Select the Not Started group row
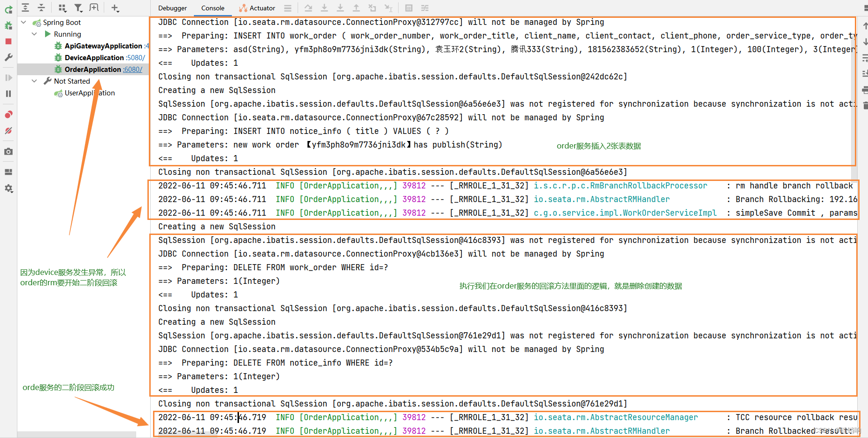868x438 pixels. pyautogui.click(x=83, y=81)
